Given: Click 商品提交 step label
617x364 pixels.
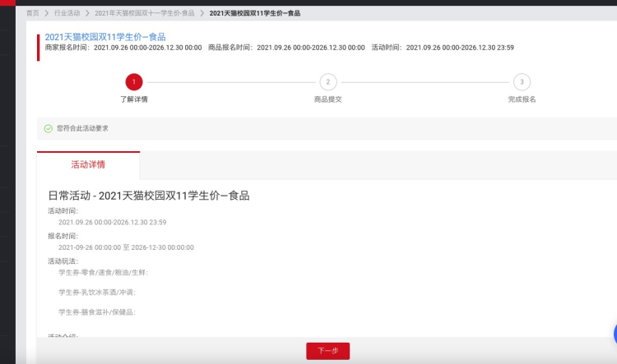Looking at the screenshot, I should [x=327, y=99].
